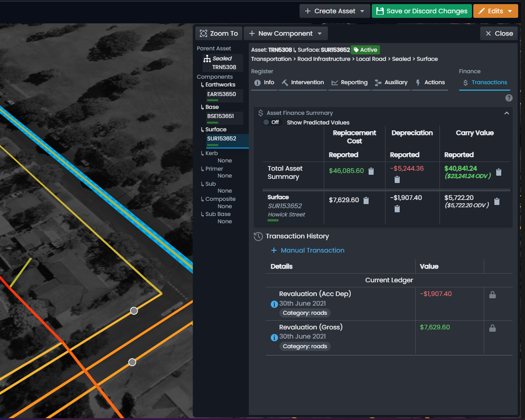The width and height of the screenshot is (525, 420).
Task: Select parent asset TRN5308 in tree
Action: pyautogui.click(x=224, y=67)
